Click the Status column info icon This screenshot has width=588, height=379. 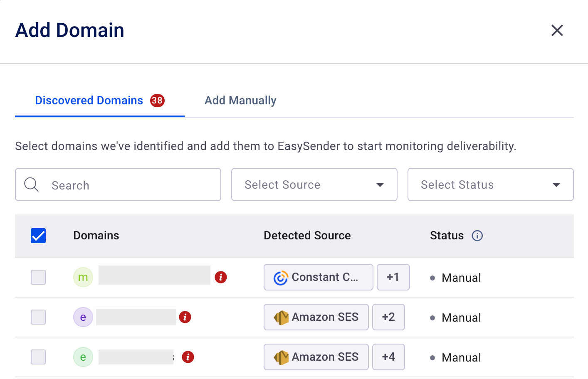point(477,236)
